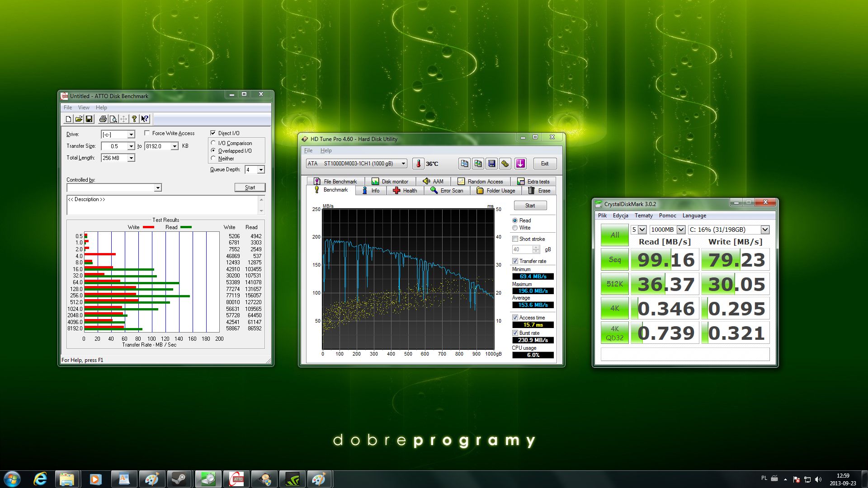The height and width of the screenshot is (488, 868).
Task: Expand the Queue Depth dropdown
Action: pos(261,170)
